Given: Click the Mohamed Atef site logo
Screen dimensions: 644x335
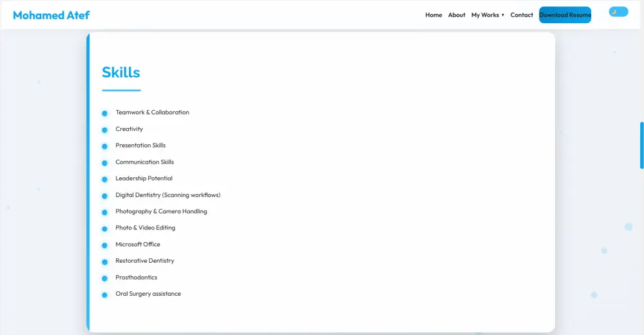Looking at the screenshot, I should [52, 15].
